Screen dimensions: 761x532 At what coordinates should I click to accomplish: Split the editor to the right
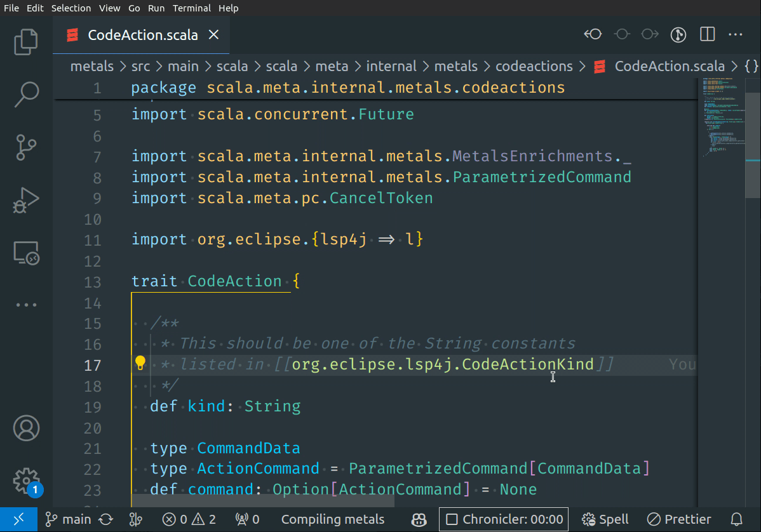click(x=707, y=34)
